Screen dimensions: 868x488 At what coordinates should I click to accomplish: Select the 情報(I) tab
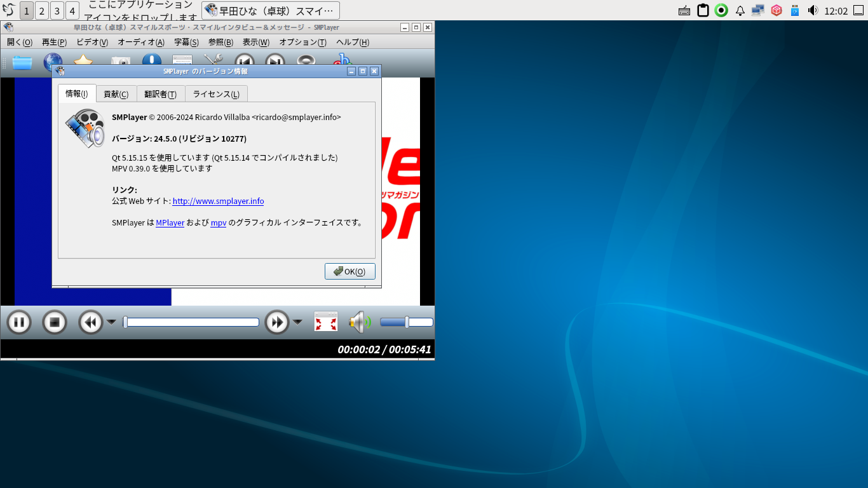(77, 93)
